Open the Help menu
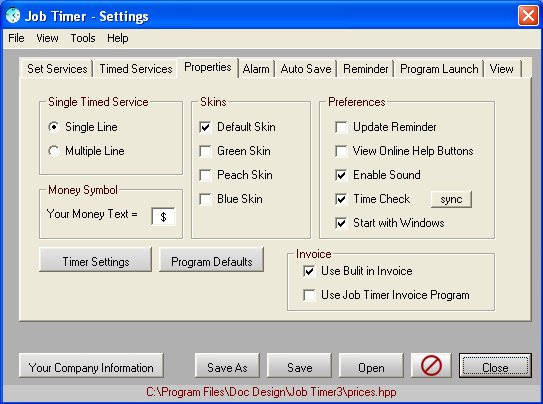This screenshot has height=404, width=543. pyautogui.click(x=118, y=38)
